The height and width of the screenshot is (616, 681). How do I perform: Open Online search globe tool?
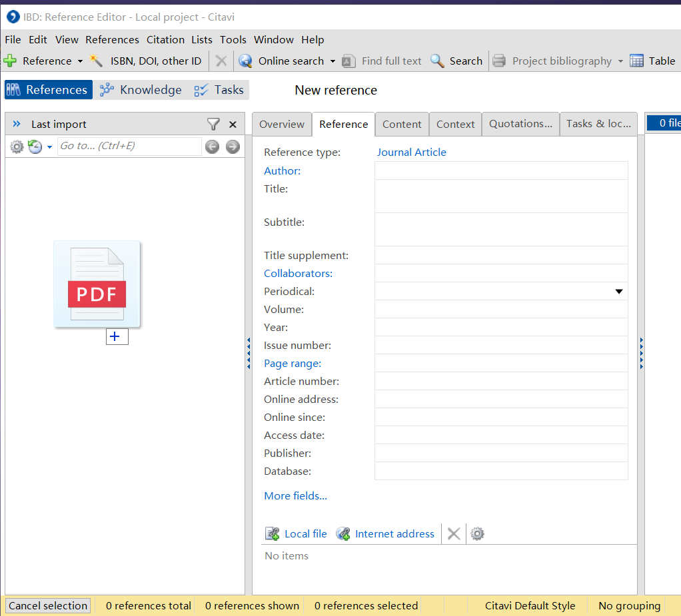click(282, 61)
